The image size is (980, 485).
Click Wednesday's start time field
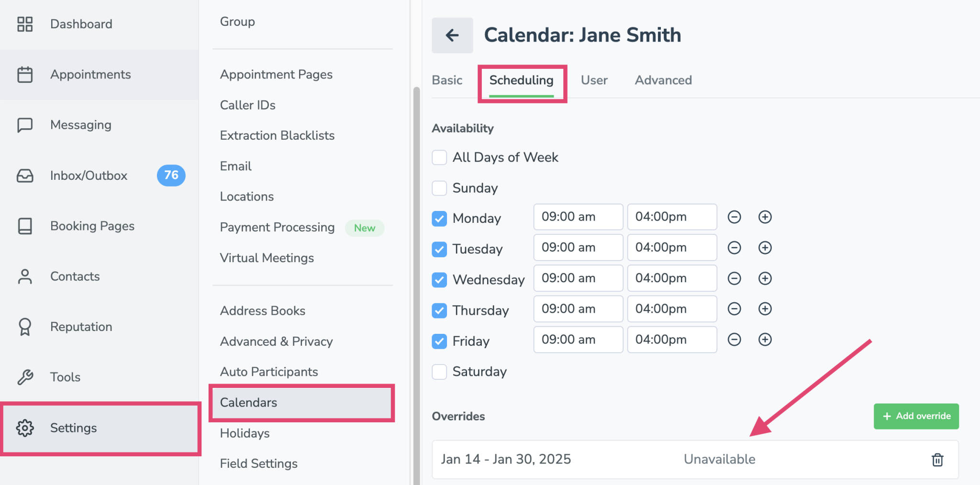tap(578, 278)
